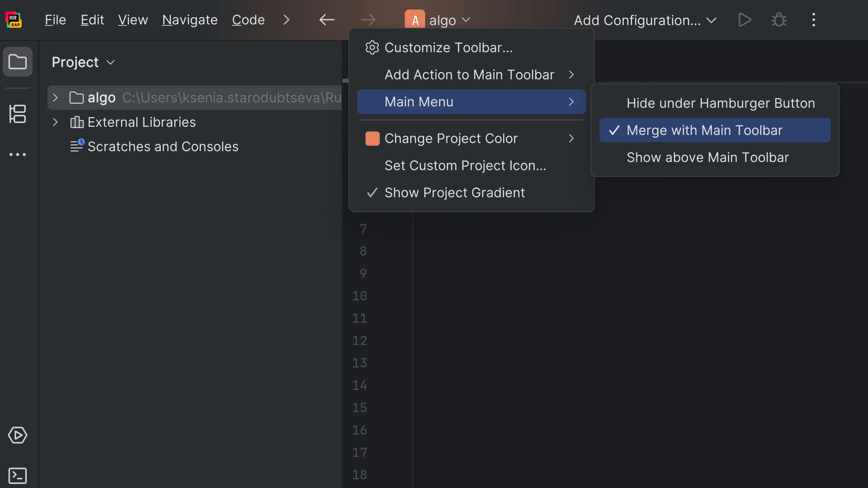Select Merge with Main Toolbar option

click(x=705, y=130)
